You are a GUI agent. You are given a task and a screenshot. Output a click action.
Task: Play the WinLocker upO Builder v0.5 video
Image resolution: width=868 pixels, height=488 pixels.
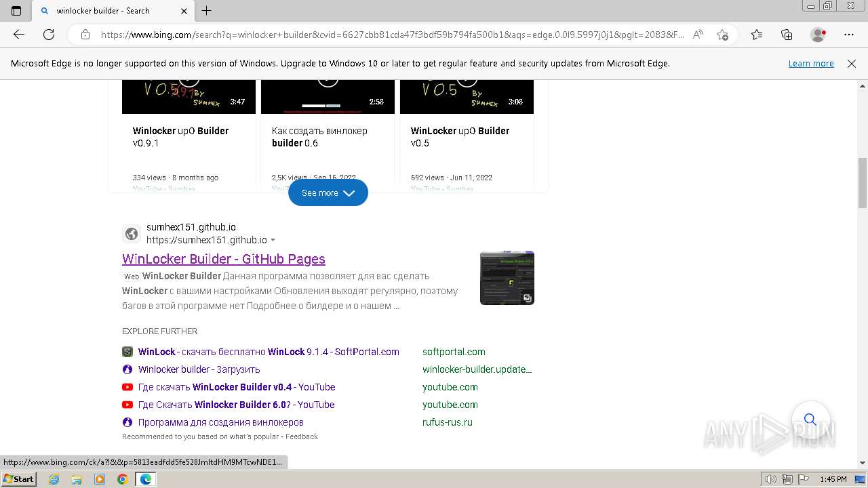467,96
